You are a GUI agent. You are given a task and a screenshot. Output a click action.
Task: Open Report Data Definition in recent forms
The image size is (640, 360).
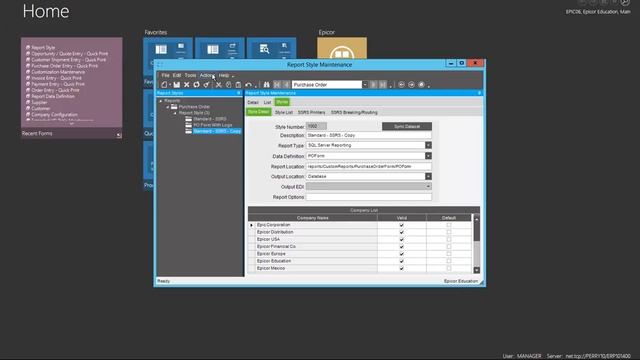pyautogui.click(x=53, y=96)
